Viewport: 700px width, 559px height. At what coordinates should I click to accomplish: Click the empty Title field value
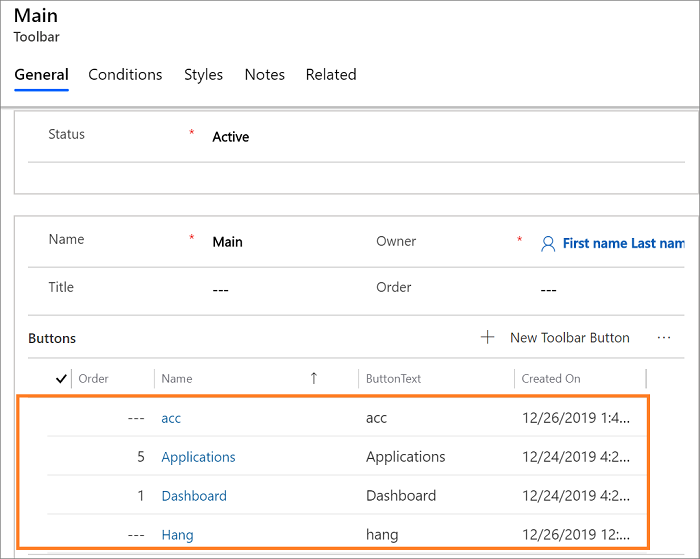coord(221,290)
